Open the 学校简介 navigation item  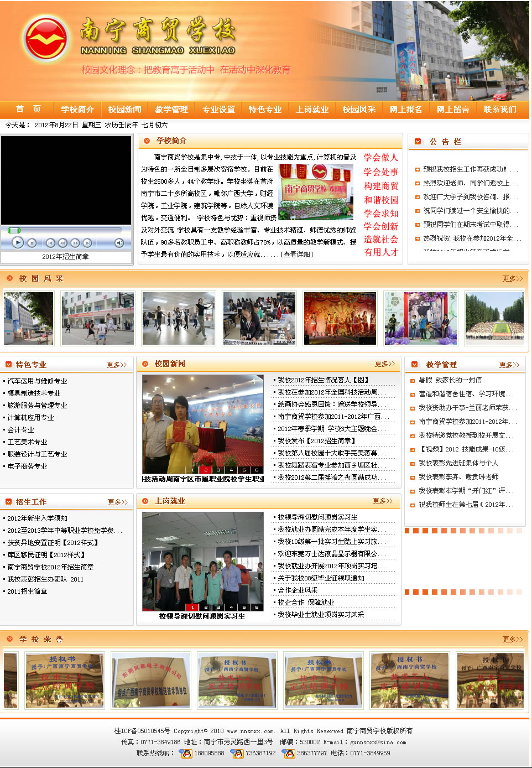tap(77, 110)
